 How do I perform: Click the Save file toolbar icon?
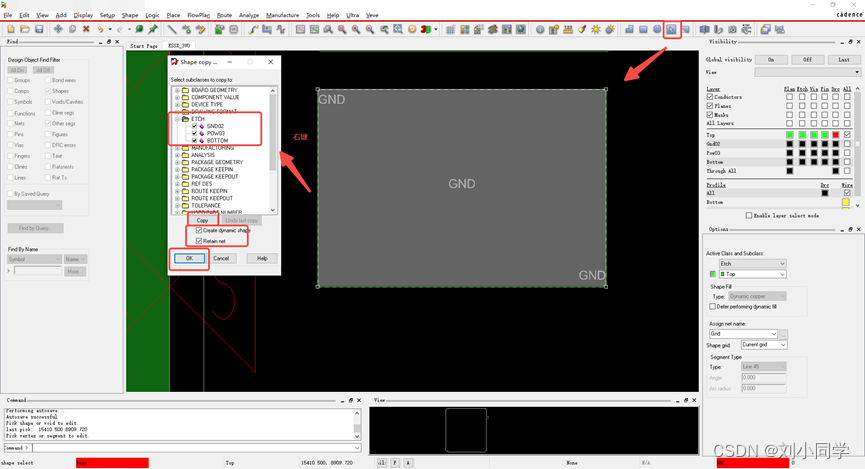tap(39, 30)
